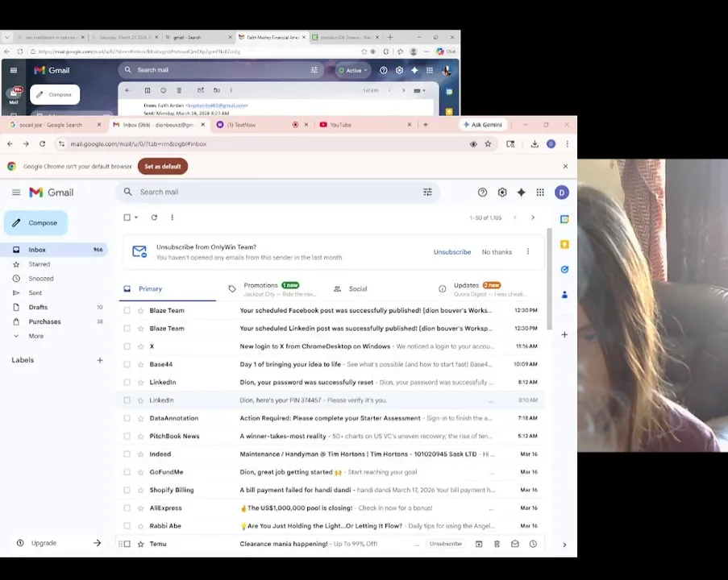
Task: Select the LinkedIn password reset email checkbox
Action: click(x=127, y=383)
